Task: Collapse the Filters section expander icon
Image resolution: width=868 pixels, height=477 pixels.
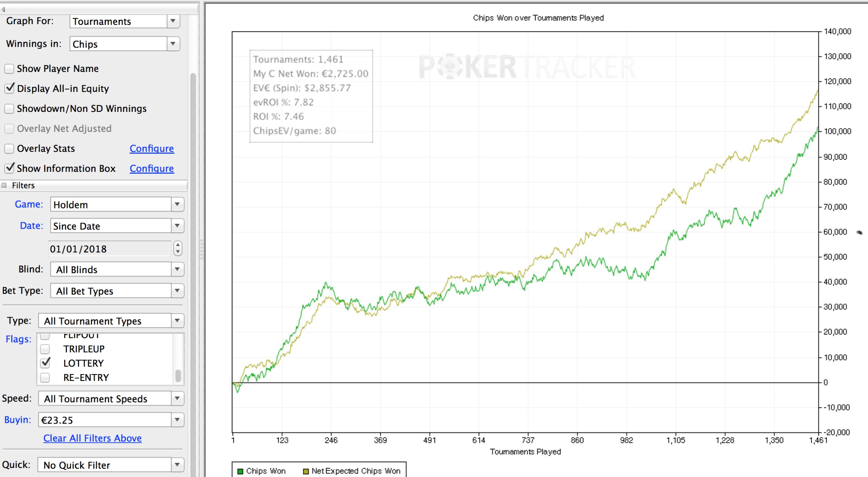Action: coord(4,185)
